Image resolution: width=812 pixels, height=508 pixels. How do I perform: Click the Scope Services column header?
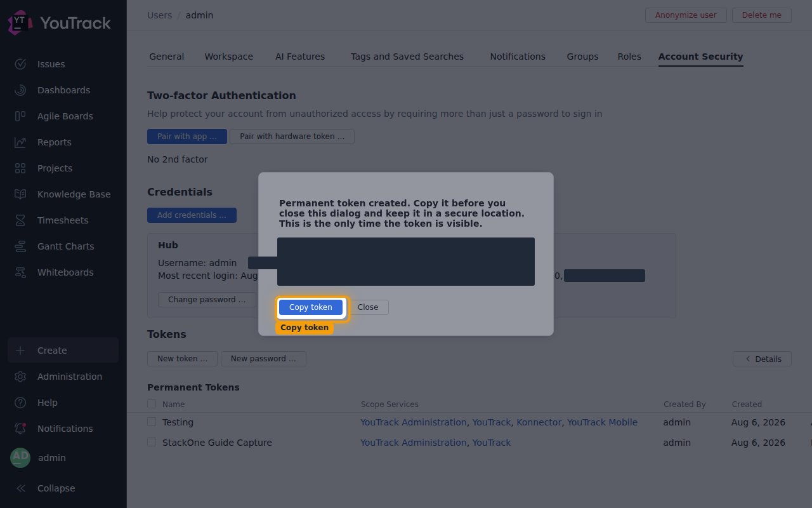[x=390, y=404]
